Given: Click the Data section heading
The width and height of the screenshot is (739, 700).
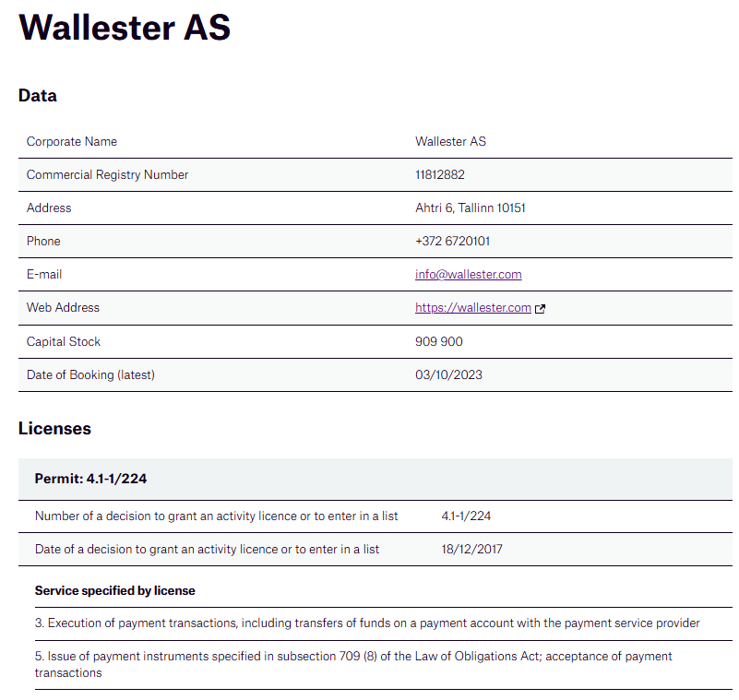Looking at the screenshot, I should tap(38, 96).
